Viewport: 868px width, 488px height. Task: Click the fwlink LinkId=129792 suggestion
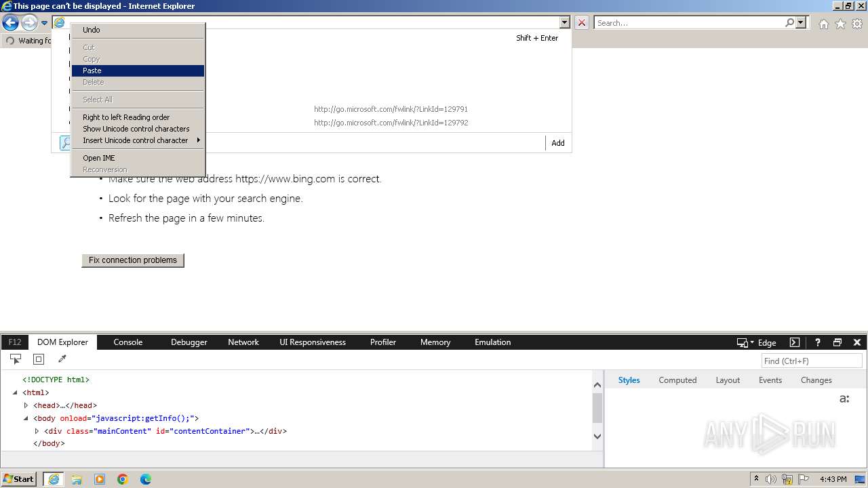pyautogui.click(x=391, y=123)
